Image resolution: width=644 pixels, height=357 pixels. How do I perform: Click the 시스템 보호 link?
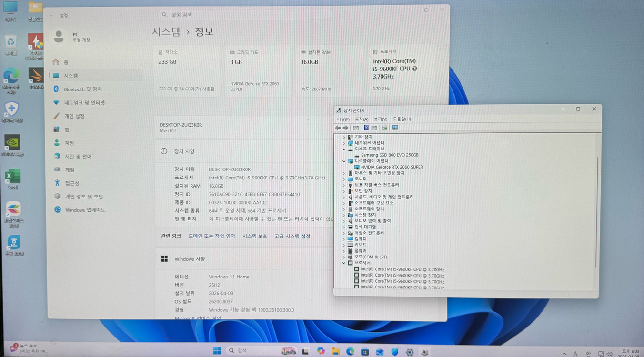[254, 236]
